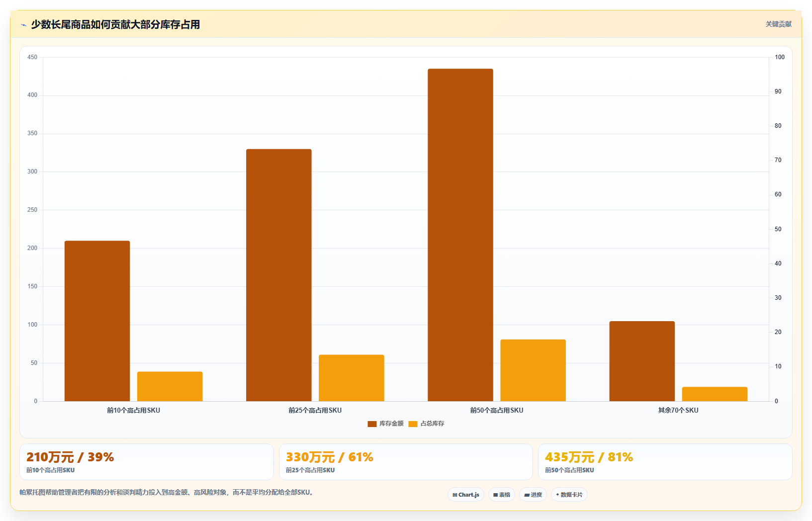This screenshot has height=521, width=812.
Task: Click the x-axis label 前25个高占用SKU
Action: (315, 411)
